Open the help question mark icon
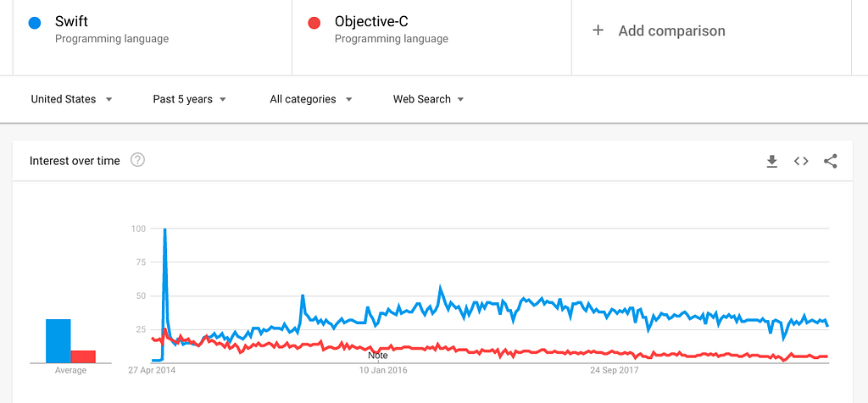 pyautogui.click(x=137, y=160)
